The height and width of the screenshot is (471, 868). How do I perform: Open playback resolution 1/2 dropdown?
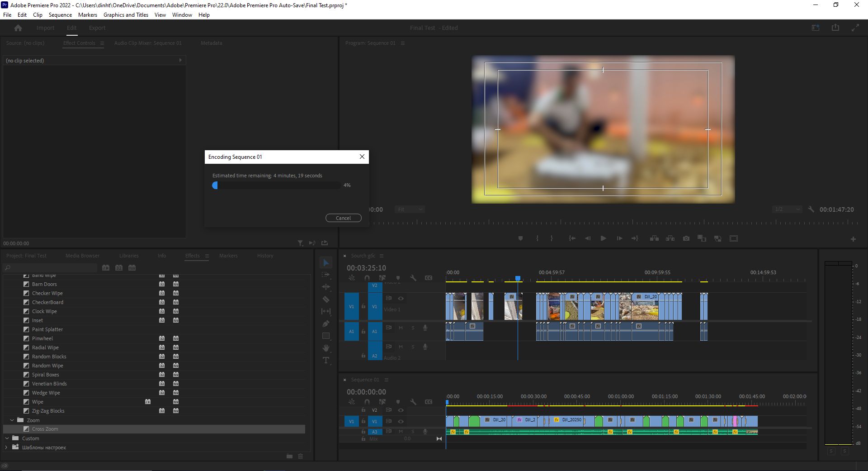[787, 209]
